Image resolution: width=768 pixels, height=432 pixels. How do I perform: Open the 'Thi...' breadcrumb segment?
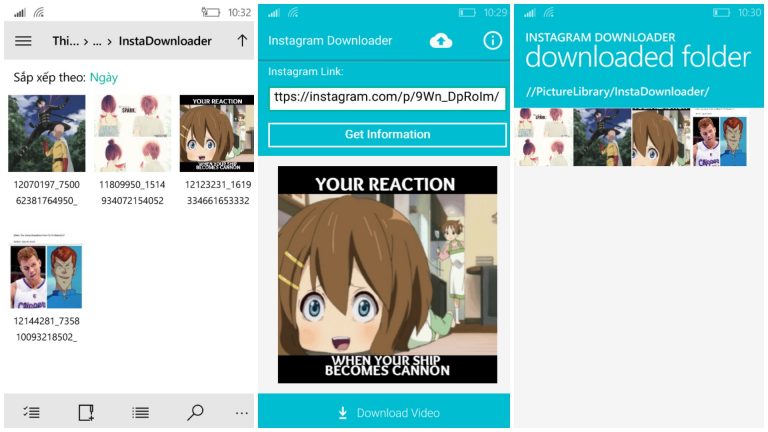coord(66,41)
